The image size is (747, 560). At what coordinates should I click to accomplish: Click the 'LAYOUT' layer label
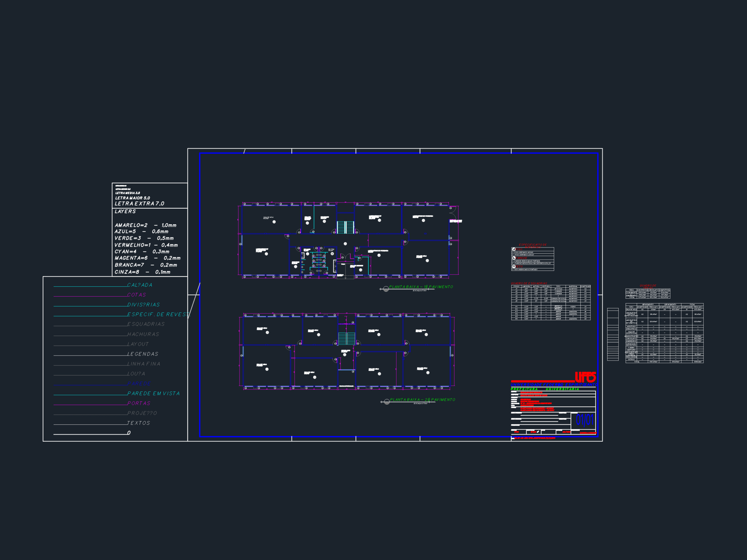click(138, 344)
